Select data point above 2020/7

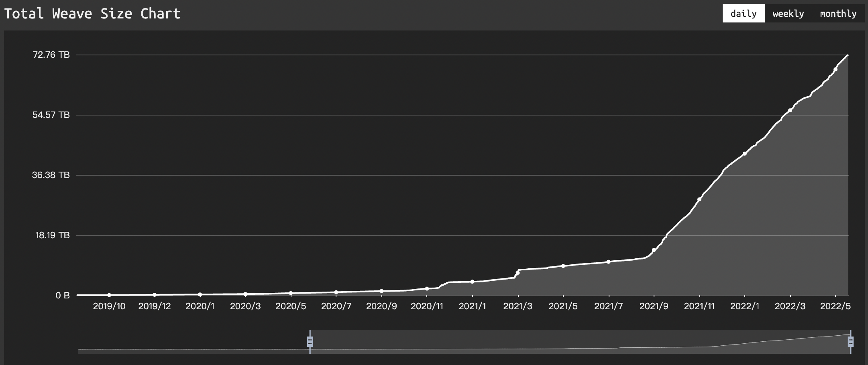336,292
